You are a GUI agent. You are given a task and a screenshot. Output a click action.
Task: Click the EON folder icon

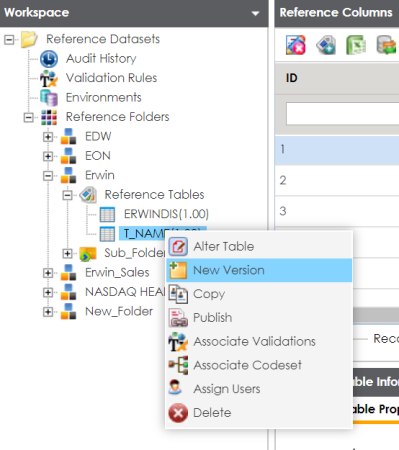coord(68,156)
